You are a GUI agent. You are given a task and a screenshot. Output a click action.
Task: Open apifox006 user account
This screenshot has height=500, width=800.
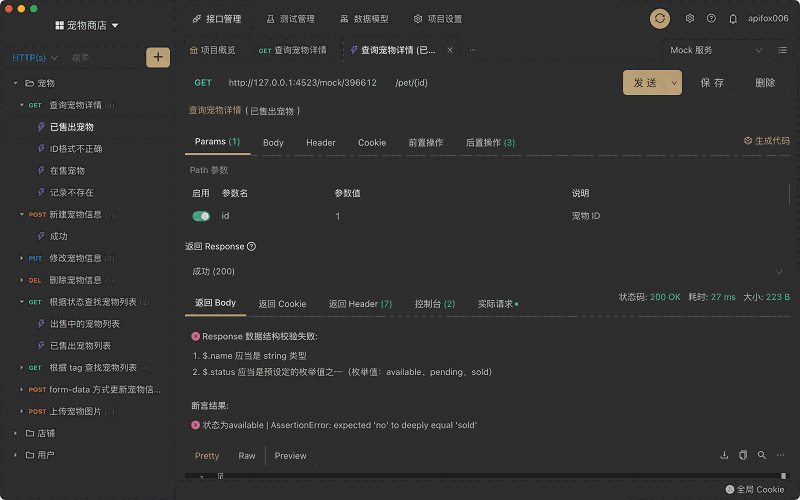[768, 19]
